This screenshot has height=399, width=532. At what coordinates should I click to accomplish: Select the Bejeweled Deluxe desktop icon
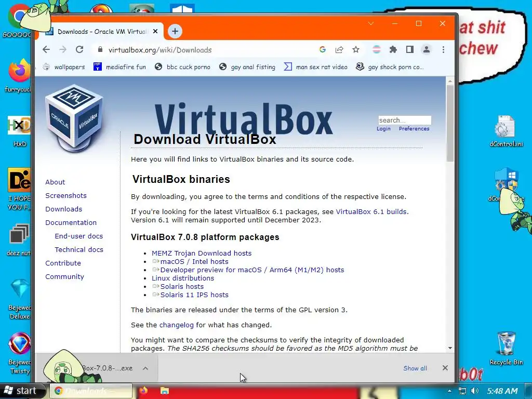(x=19, y=299)
